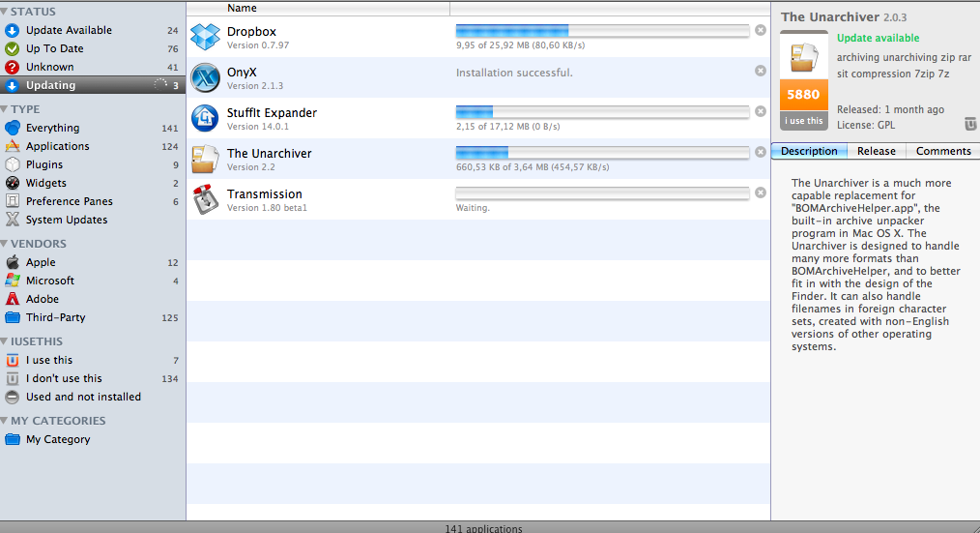Screen dimensions: 980x533
Task: Cancel the Dropbox download
Action: 760,30
